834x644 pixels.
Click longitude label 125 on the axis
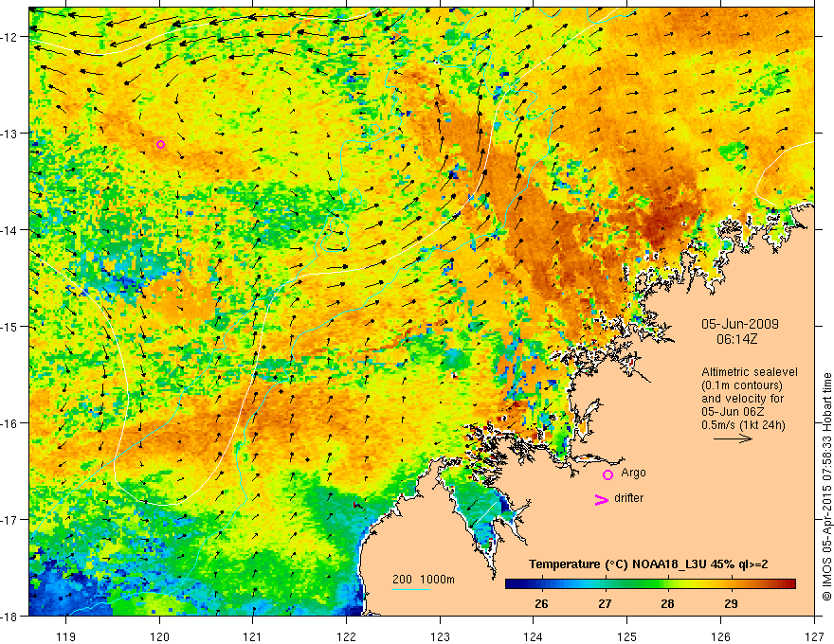click(x=627, y=635)
